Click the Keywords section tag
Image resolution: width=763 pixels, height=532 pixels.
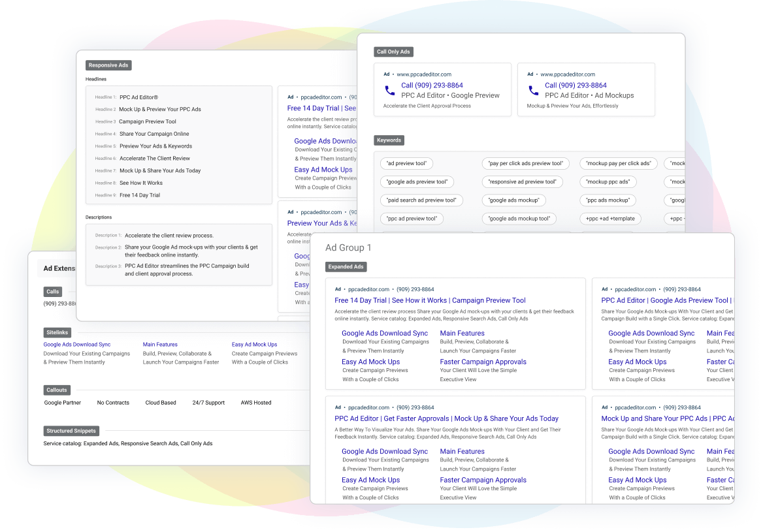pos(389,140)
